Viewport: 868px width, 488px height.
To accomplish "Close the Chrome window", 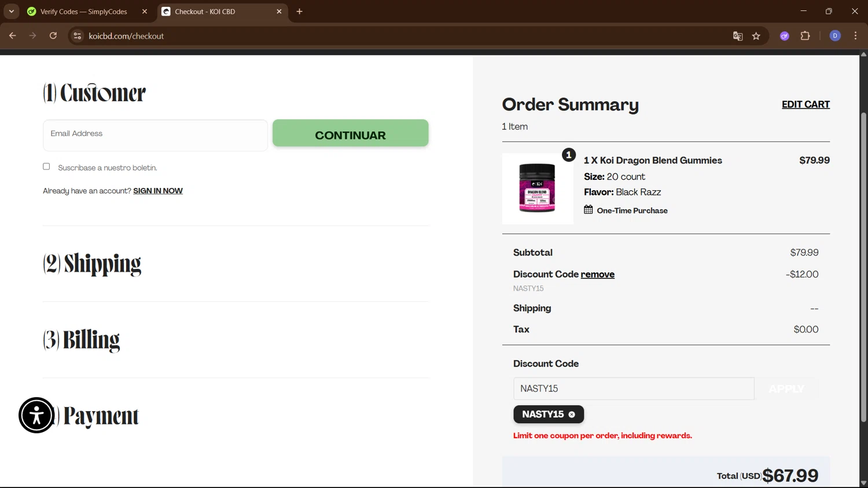I will tap(855, 11).
